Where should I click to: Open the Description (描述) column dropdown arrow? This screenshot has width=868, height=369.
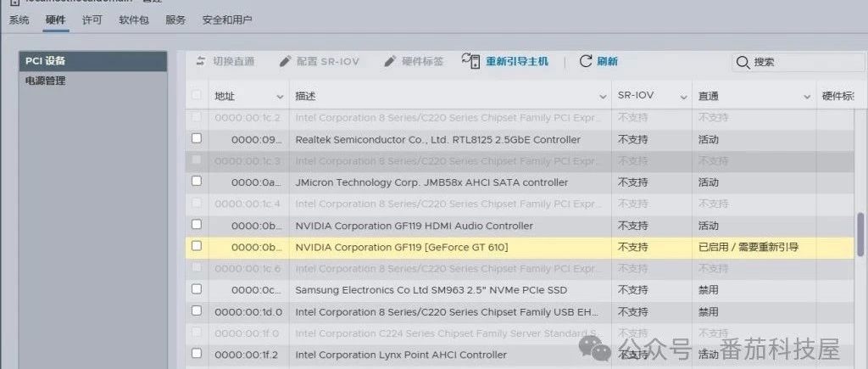click(603, 97)
